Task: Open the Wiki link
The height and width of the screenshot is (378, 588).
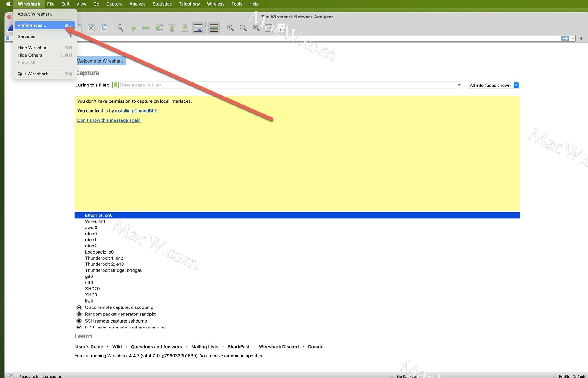Action: click(x=117, y=347)
